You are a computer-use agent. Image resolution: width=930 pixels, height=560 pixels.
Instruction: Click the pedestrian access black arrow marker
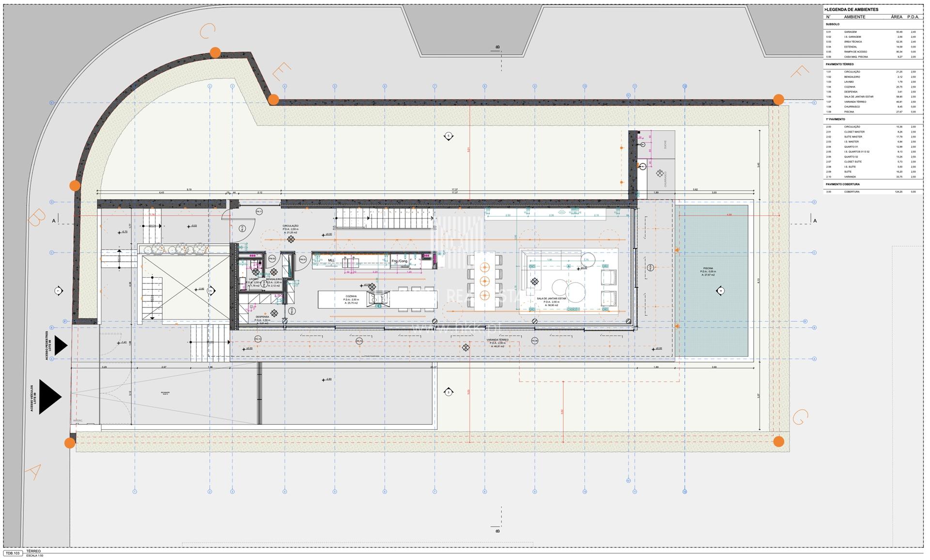tap(60, 345)
